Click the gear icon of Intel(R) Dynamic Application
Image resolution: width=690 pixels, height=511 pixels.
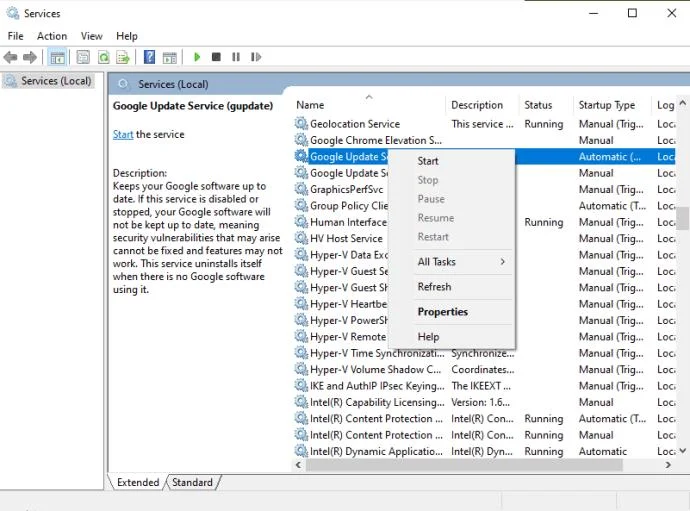click(301, 451)
